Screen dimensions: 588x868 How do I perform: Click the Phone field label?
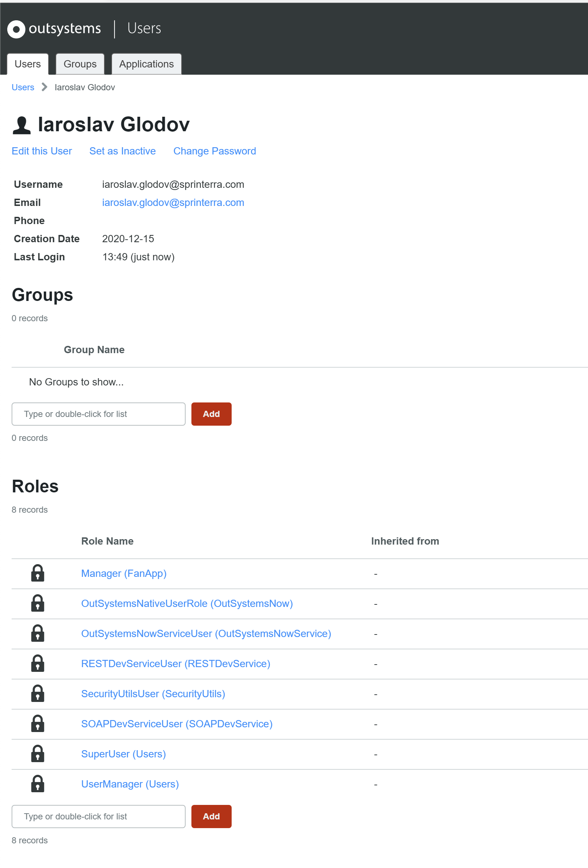[29, 221]
